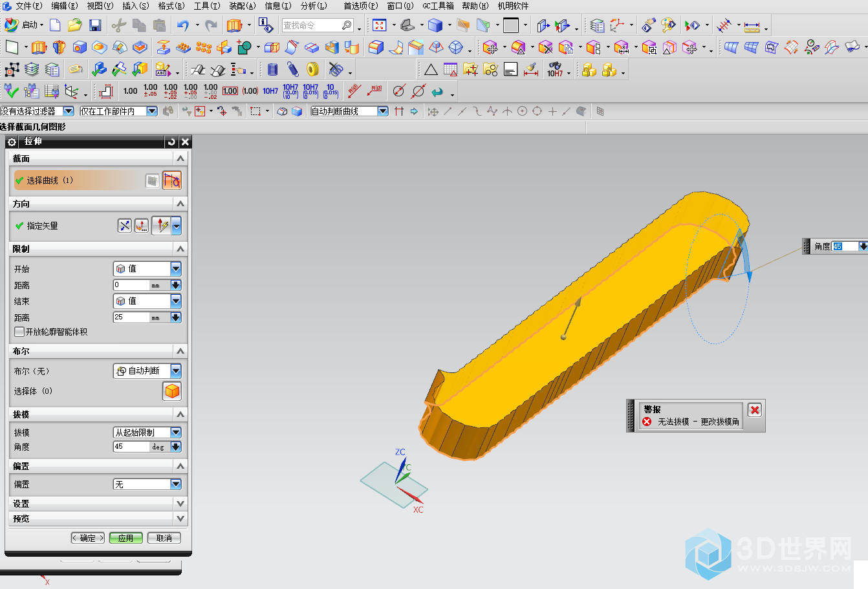
Task: Close the 警报 warning popup
Action: [754, 409]
